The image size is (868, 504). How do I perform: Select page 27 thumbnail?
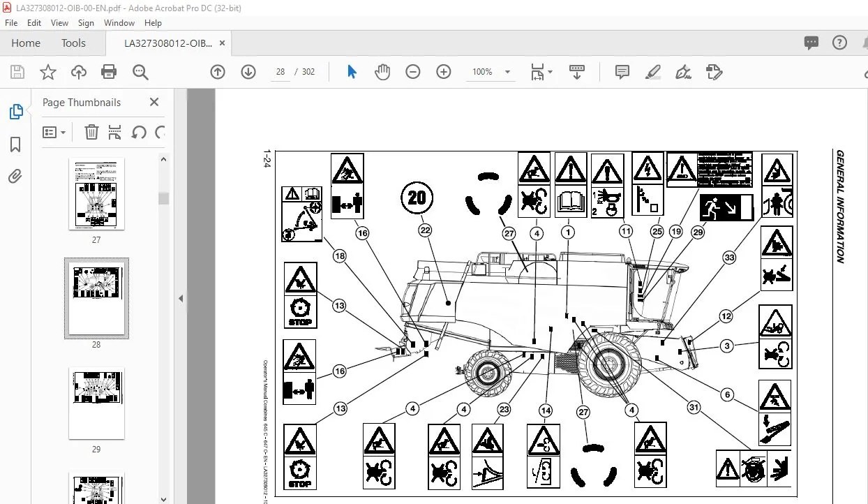pos(96,194)
